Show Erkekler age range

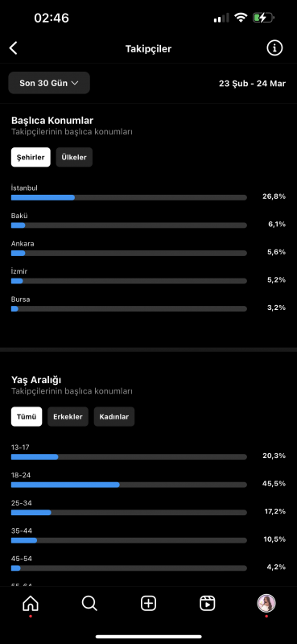(68, 416)
